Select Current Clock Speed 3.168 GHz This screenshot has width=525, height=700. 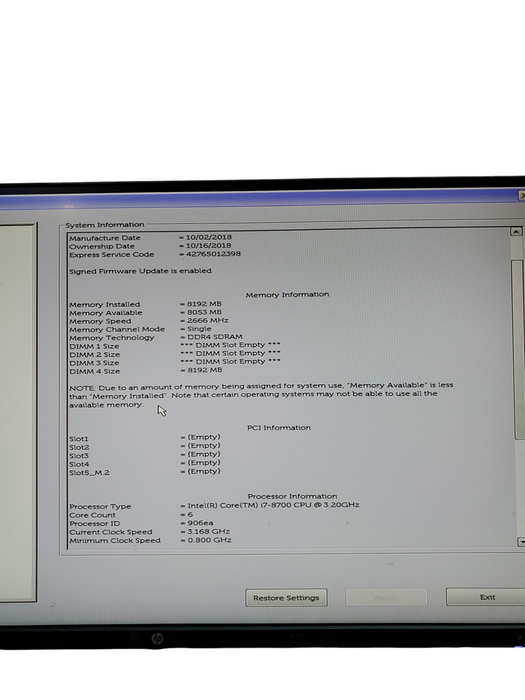point(208,531)
